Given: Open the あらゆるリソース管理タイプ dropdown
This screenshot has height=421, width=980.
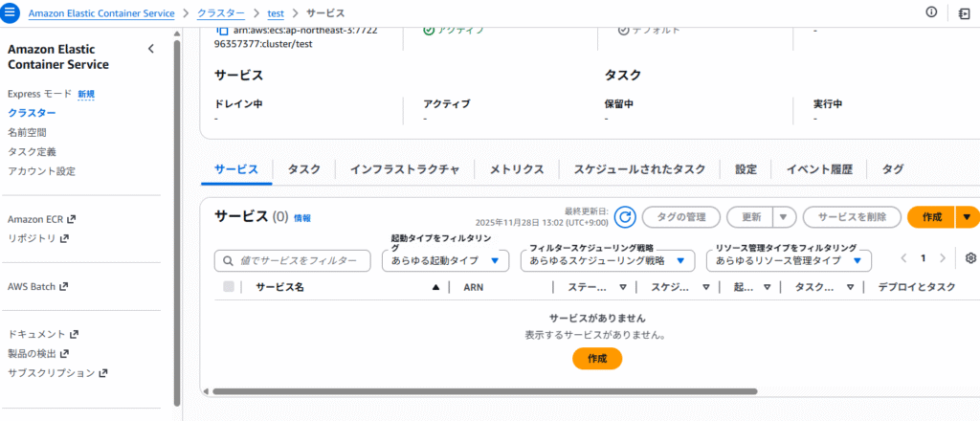Looking at the screenshot, I should (789, 260).
